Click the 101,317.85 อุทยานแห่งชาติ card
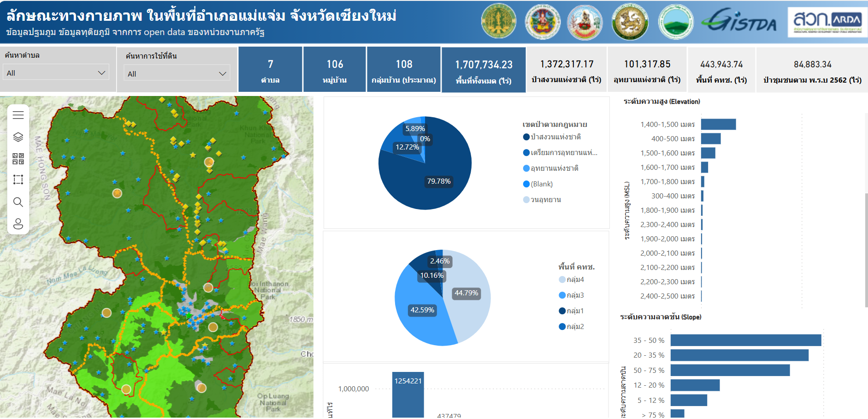868x419 pixels. click(x=647, y=70)
